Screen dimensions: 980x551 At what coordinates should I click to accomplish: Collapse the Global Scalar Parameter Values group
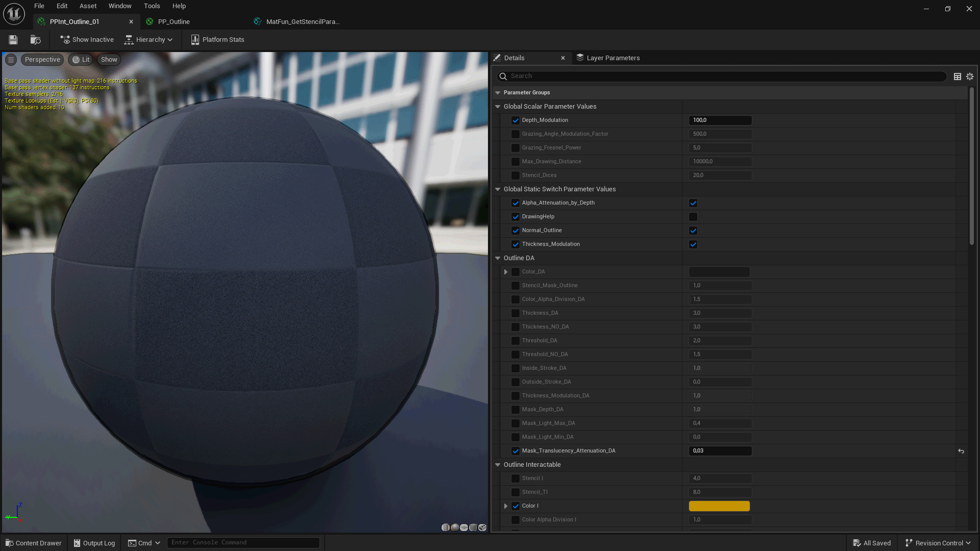[x=498, y=106]
